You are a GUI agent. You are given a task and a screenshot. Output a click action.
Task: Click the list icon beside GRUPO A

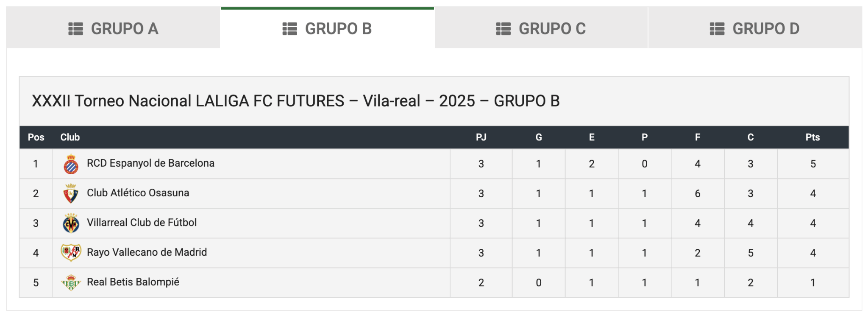pos(76,29)
